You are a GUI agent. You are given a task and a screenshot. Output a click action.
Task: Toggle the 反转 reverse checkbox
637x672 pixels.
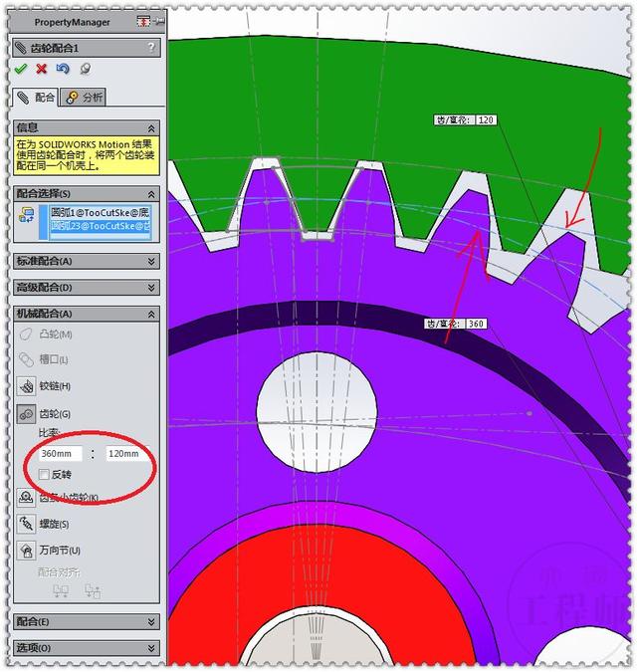click(x=44, y=475)
